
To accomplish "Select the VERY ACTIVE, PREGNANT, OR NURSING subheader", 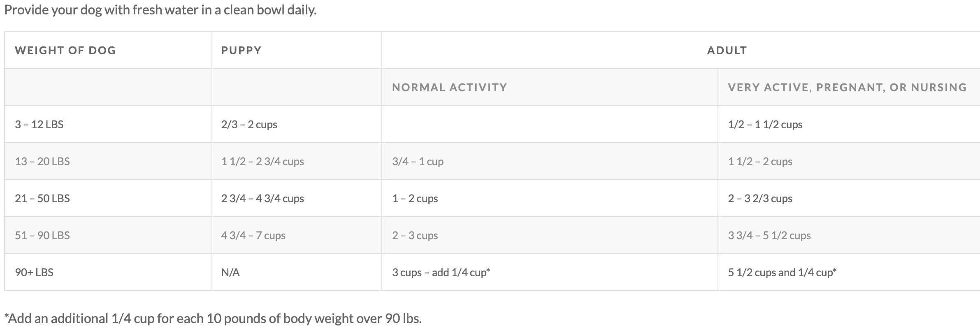I will [x=847, y=87].
